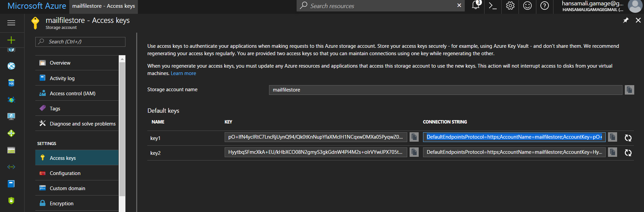Click the key1 row name

coord(155,138)
